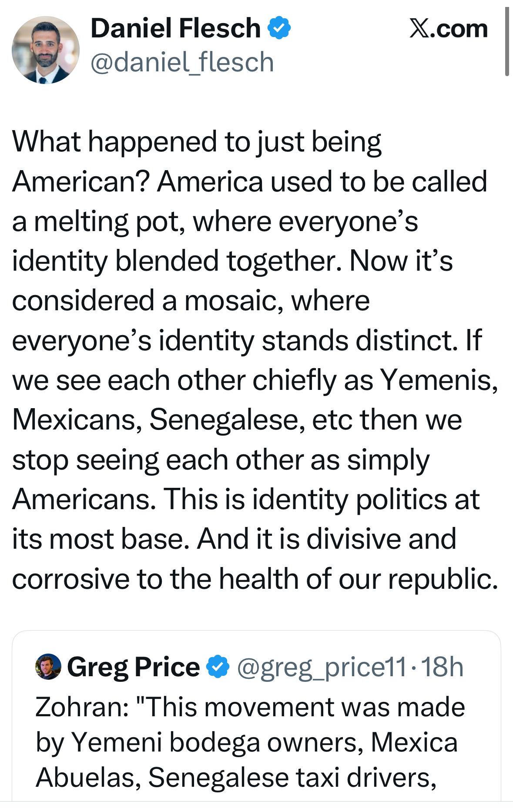Image resolution: width=513 pixels, height=812 pixels.
Task: Click the word "republic" ending the post
Action: 439,579
